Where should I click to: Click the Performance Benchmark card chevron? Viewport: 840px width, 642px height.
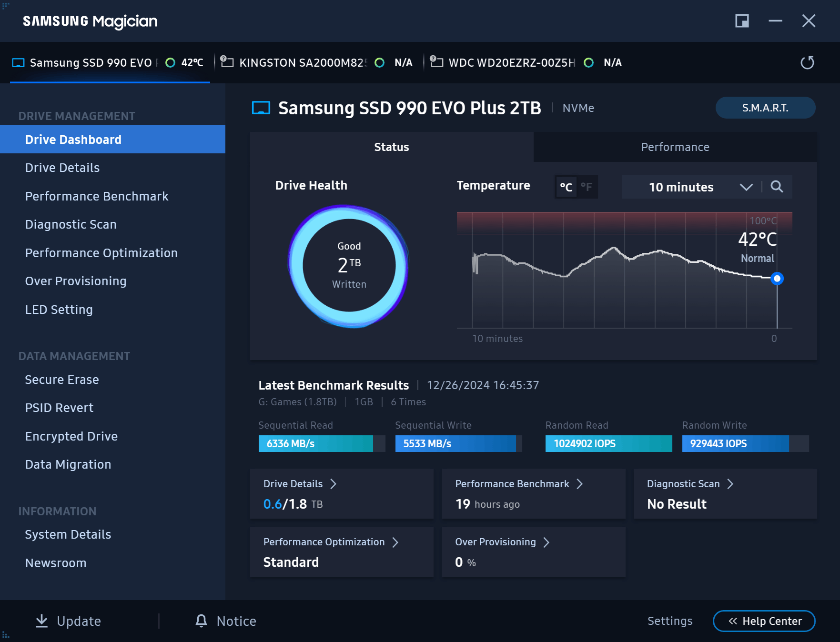click(580, 484)
